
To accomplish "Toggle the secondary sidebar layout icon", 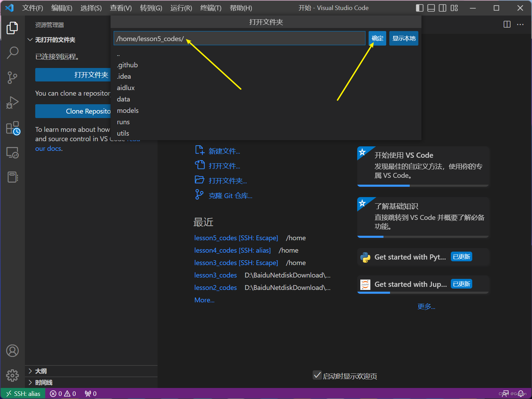I will tap(443, 8).
